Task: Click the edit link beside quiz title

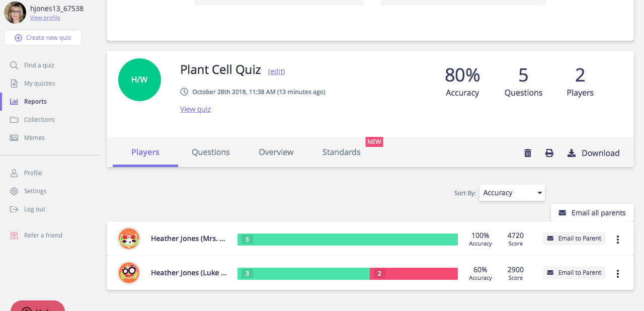Action: coord(276,71)
